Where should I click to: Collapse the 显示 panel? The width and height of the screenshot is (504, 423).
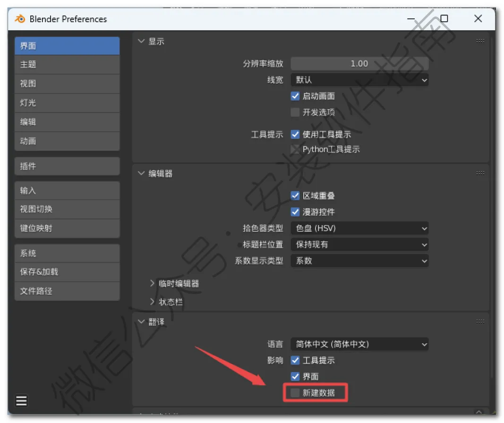(141, 41)
